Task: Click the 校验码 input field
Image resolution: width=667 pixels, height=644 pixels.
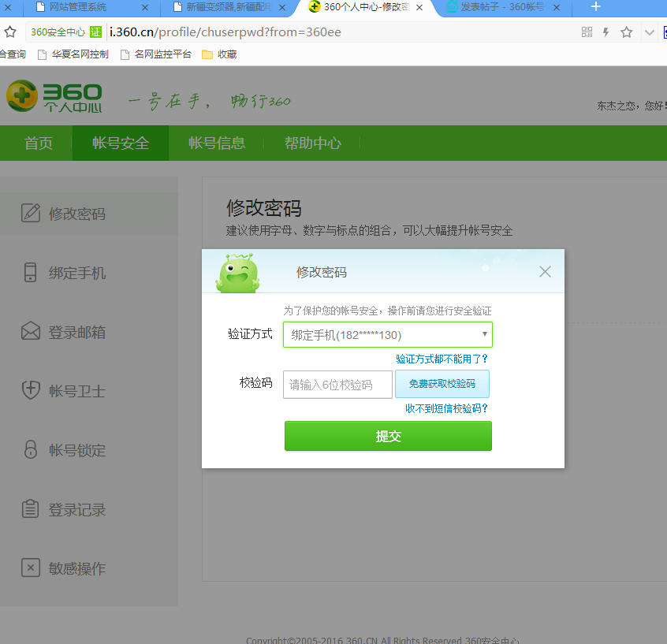Action: [337, 385]
